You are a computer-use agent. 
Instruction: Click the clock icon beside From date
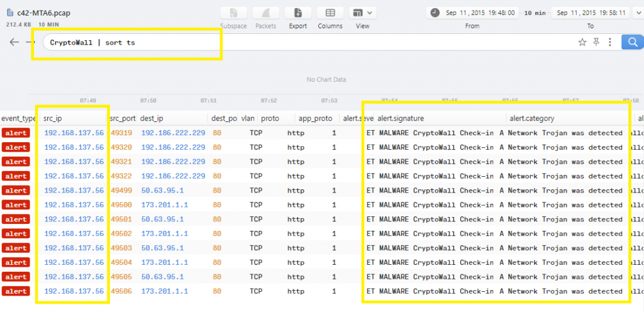click(x=435, y=13)
